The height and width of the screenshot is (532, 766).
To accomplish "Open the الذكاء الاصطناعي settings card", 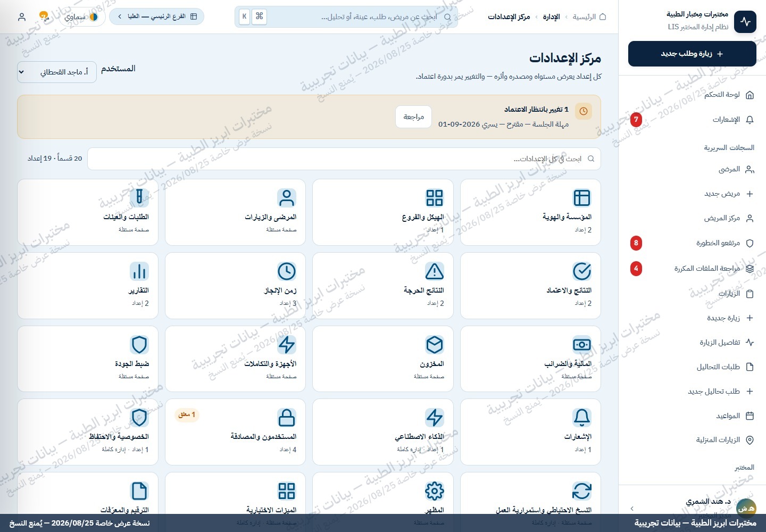I will pyautogui.click(x=383, y=432).
